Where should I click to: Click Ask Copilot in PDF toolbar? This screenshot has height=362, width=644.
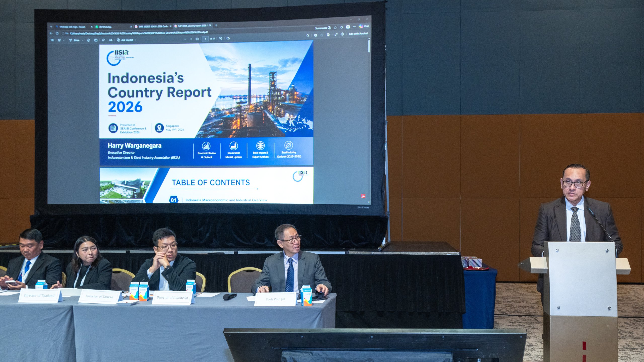125,40
